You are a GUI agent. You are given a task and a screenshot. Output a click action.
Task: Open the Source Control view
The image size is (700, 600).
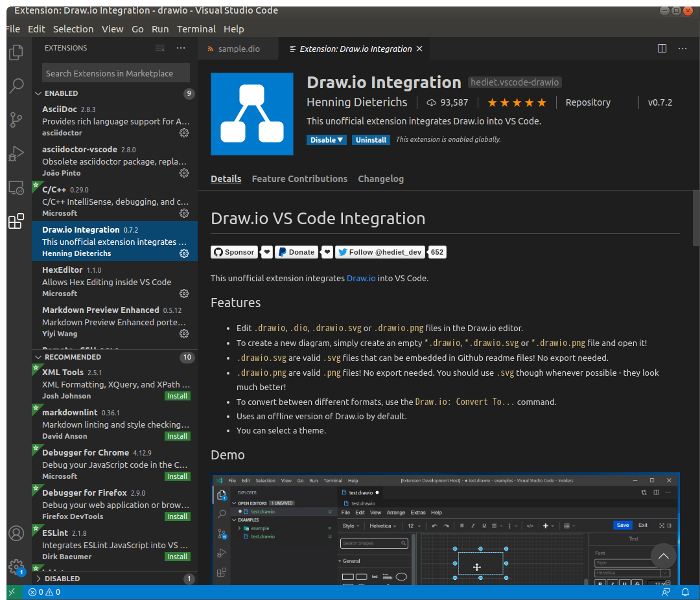coord(16,120)
